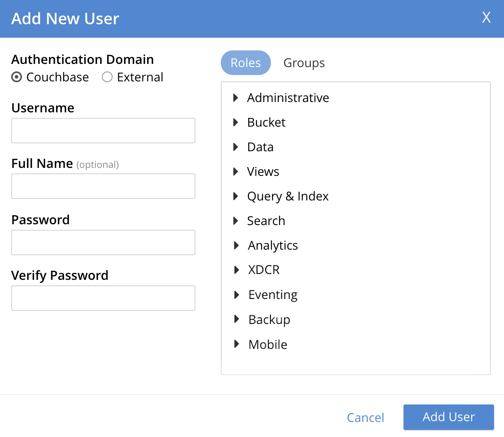Click the Password input field

click(x=103, y=243)
